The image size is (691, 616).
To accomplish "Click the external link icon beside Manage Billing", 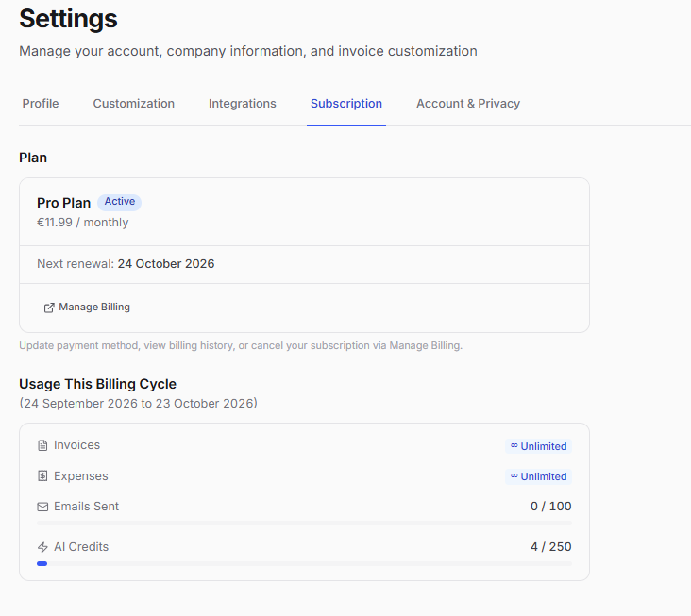I will (49, 308).
